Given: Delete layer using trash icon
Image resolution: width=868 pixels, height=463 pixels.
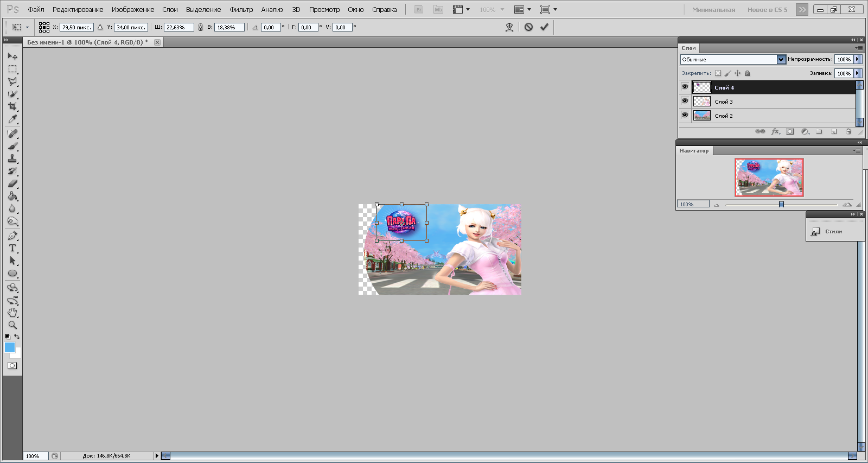Looking at the screenshot, I should 848,131.
